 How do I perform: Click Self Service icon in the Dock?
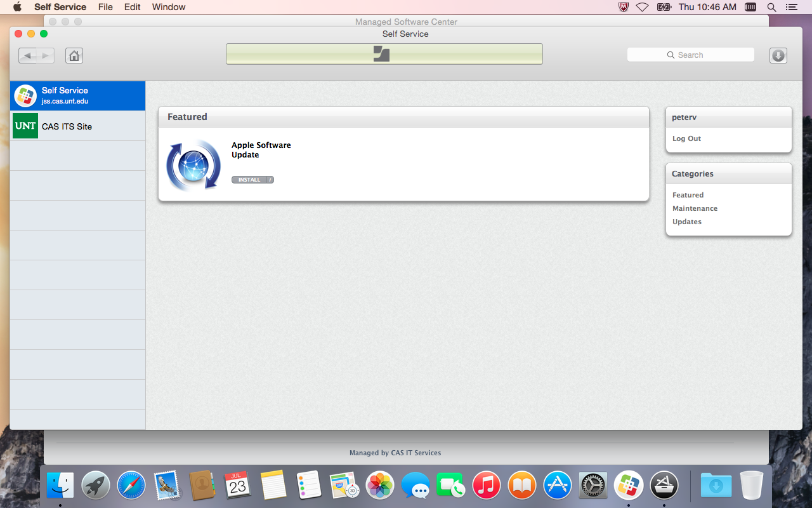coord(629,486)
